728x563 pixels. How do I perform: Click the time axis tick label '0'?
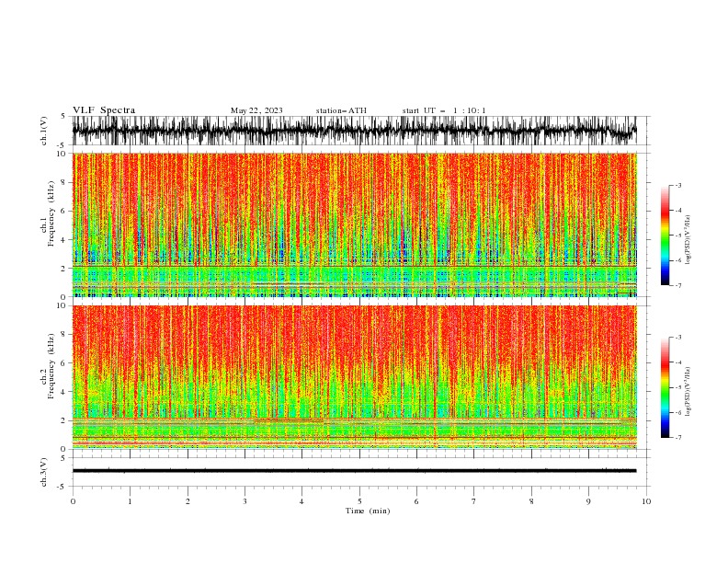73,501
